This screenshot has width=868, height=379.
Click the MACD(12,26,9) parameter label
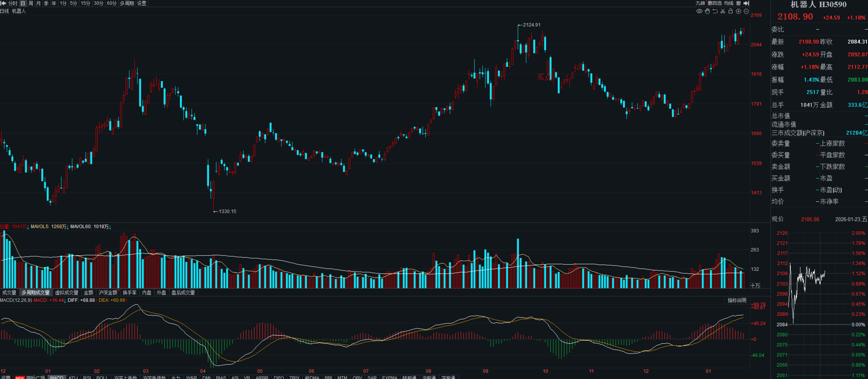pyautogui.click(x=16, y=300)
